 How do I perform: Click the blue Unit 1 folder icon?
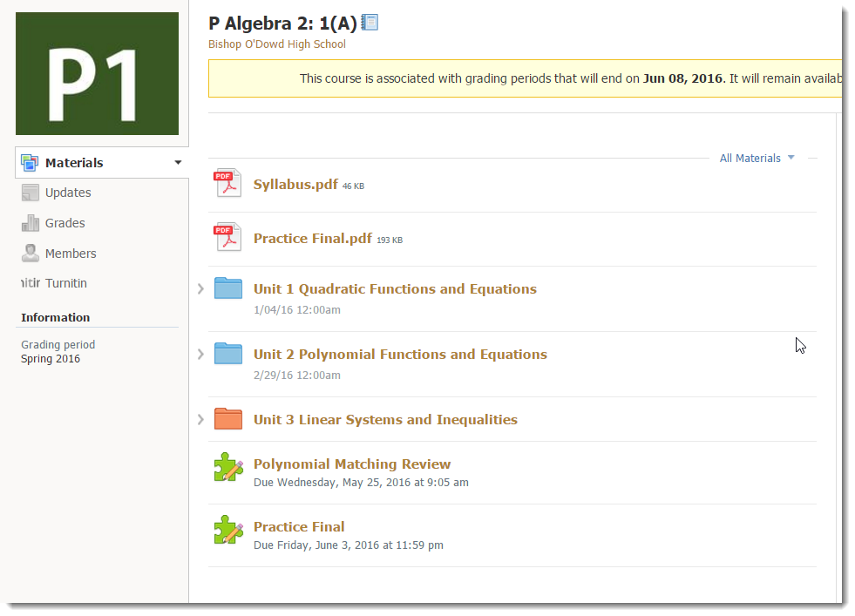point(227,288)
